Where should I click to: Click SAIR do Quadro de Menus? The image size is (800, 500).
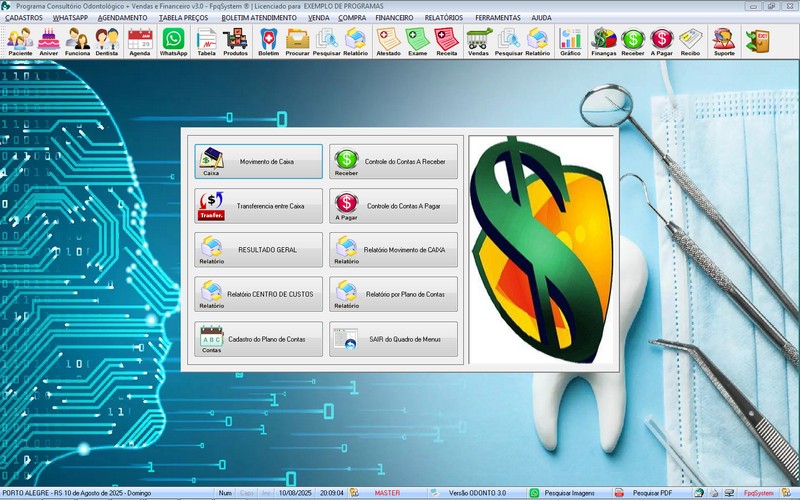tap(393, 338)
